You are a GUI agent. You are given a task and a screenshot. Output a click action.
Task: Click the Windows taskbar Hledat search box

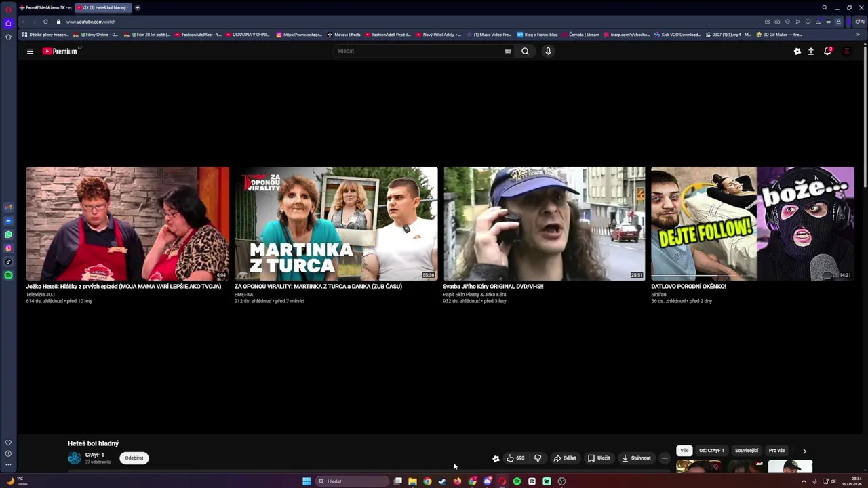coord(353,481)
